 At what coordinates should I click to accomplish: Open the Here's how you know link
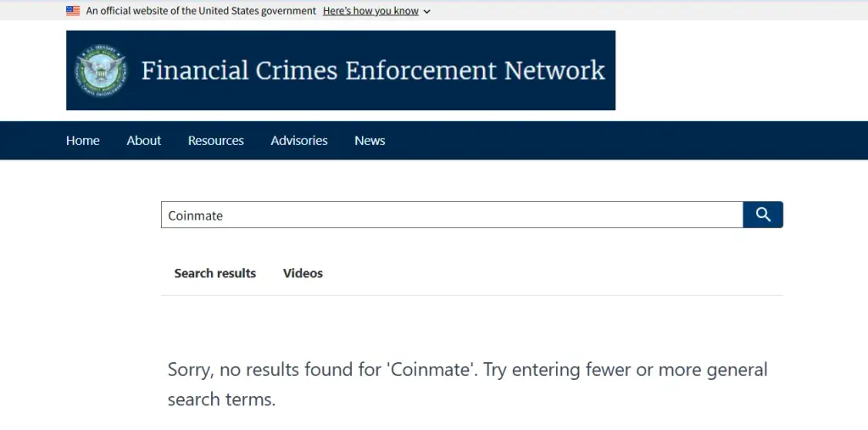[370, 10]
